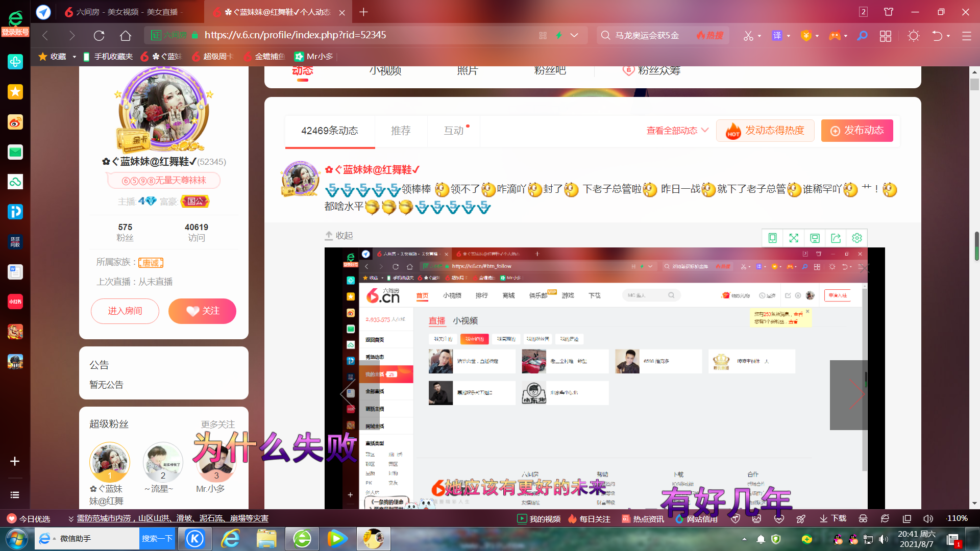The image size is (980, 551).
Task: Open the browser hamburger menu
Action: tap(966, 36)
